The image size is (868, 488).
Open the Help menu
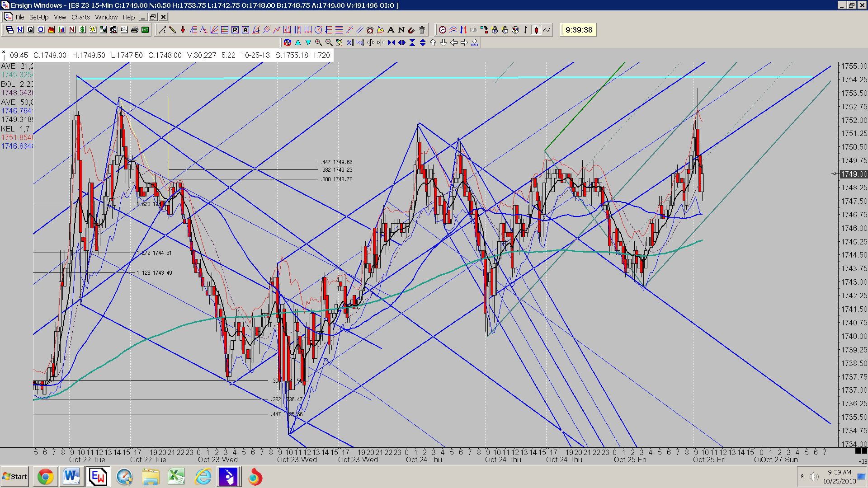(x=129, y=17)
